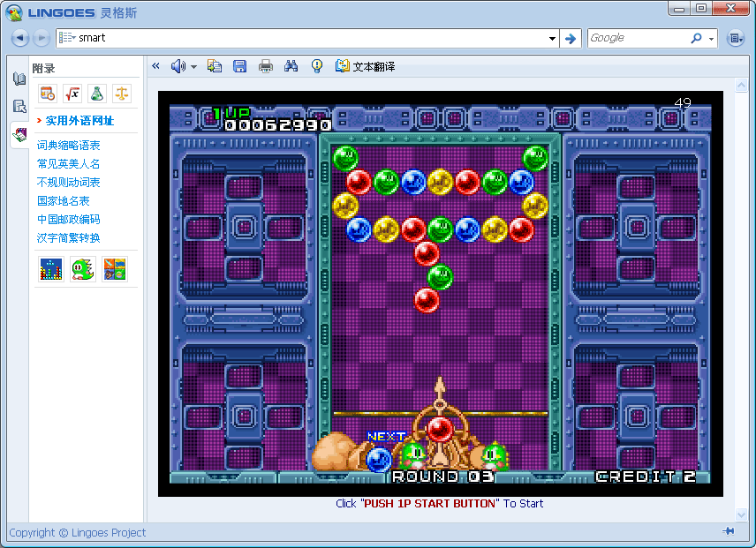This screenshot has width=756, height=548.
Task: Click the copy content toolbar icon
Action: [x=215, y=66]
